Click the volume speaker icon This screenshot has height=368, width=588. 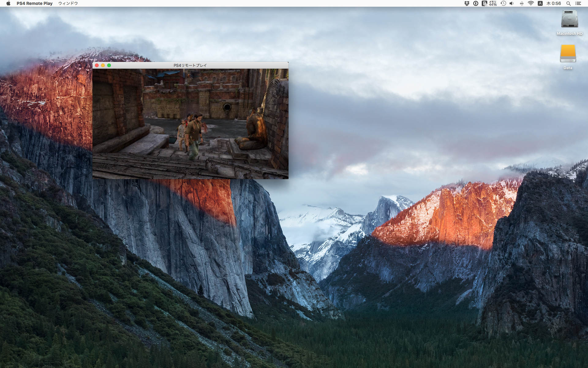(511, 3)
